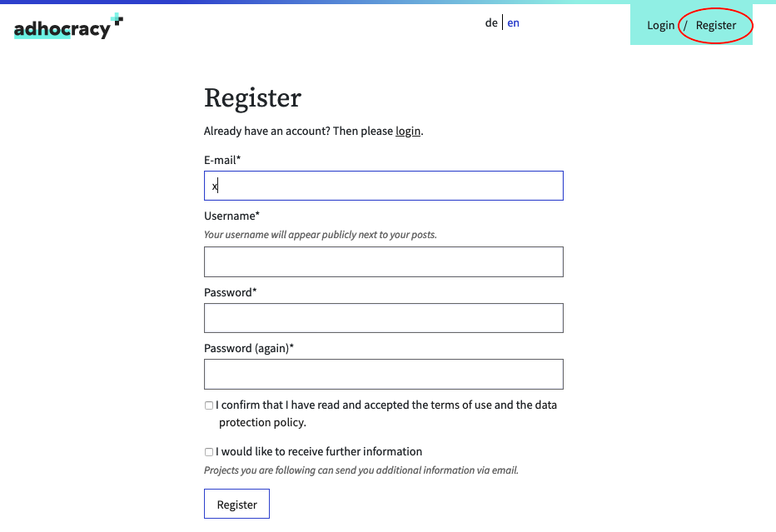
Task: Click the username public visibility hint text
Action: point(320,235)
